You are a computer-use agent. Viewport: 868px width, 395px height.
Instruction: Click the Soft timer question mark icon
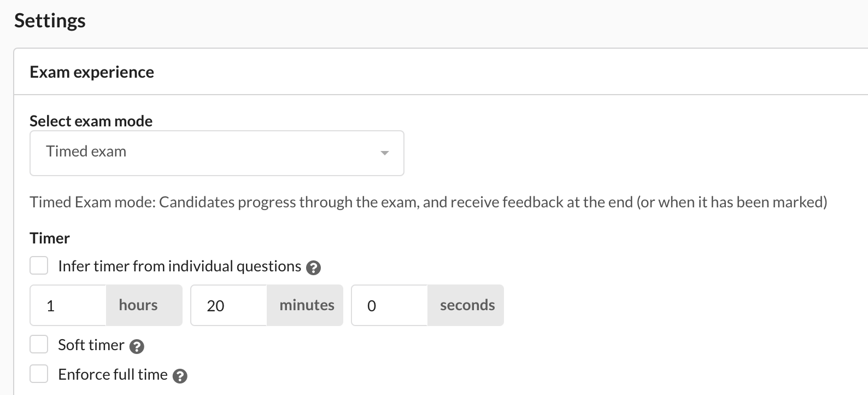point(137,346)
